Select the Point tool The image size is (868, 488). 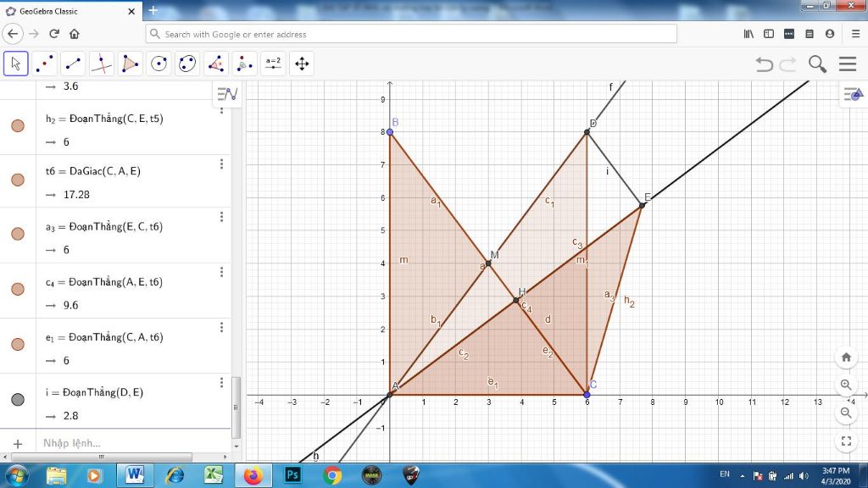point(44,64)
